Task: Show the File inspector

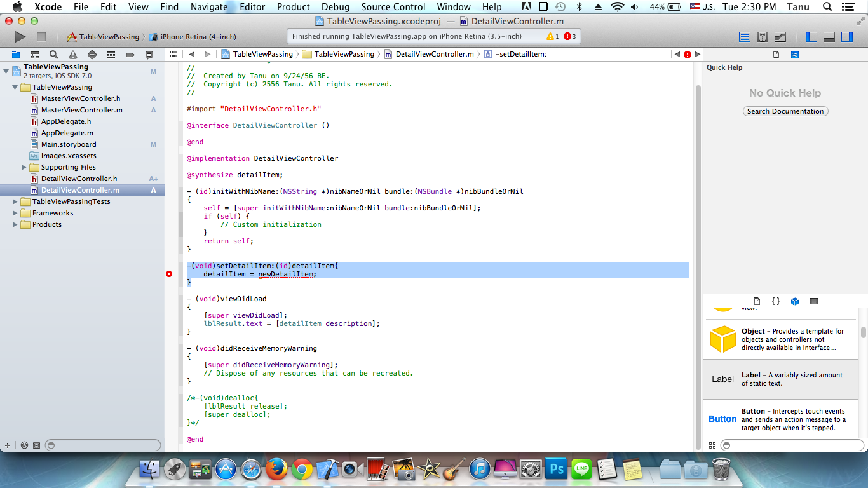Action: [776, 55]
